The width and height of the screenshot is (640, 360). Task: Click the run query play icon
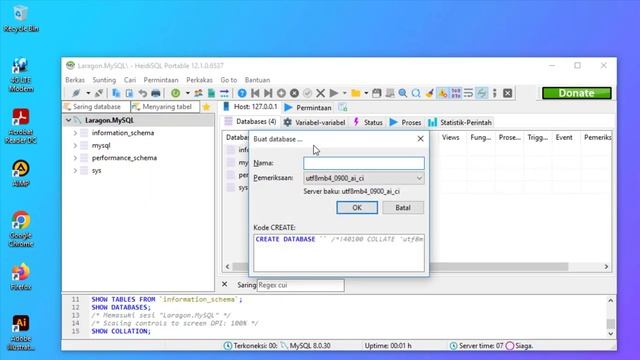click(333, 93)
